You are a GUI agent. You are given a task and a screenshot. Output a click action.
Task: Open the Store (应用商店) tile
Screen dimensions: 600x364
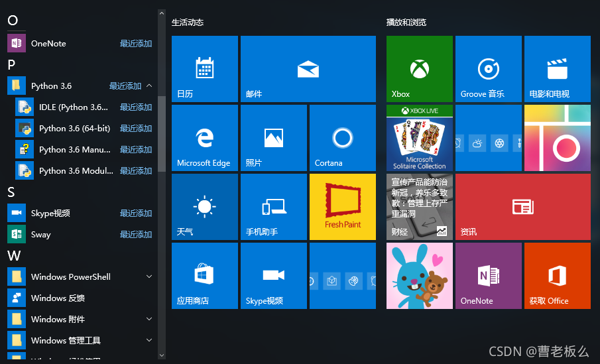(205, 276)
